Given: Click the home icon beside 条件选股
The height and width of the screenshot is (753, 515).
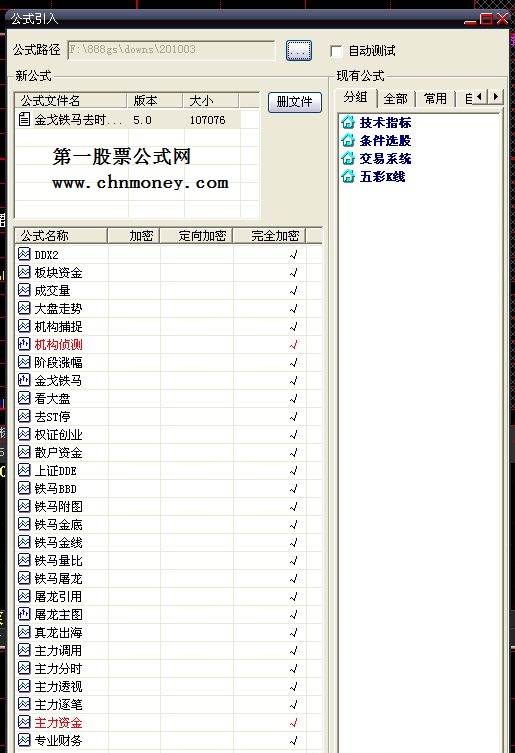Looking at the screenshot, I should pyautogui.click(x=348, y=140).
